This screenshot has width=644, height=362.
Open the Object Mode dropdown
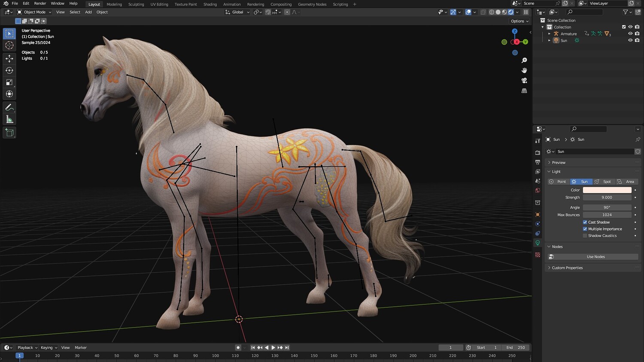click(x=34, y=12)
